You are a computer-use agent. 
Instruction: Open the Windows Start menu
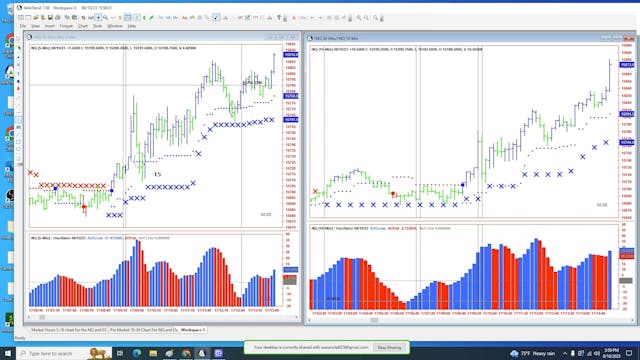[x=8, y=353]
